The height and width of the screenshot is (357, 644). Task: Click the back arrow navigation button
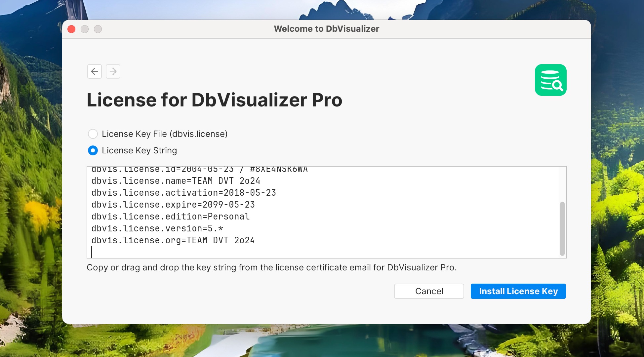95,71
